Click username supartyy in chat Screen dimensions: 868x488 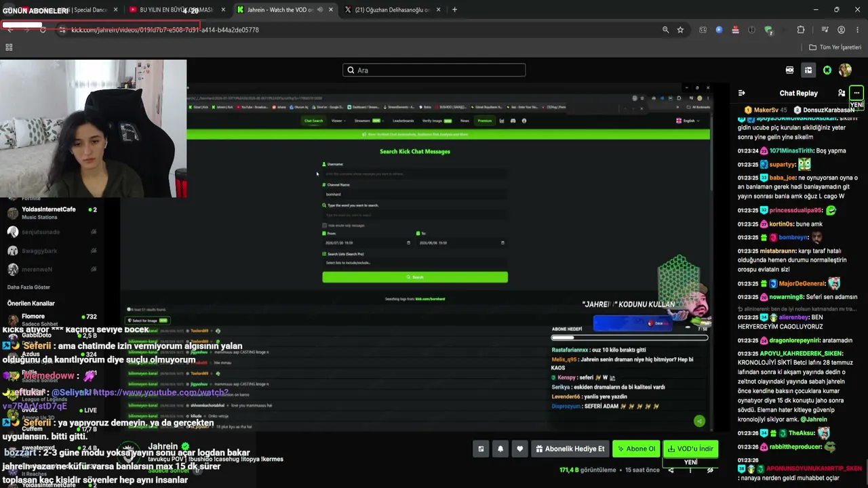coord(782,164)
